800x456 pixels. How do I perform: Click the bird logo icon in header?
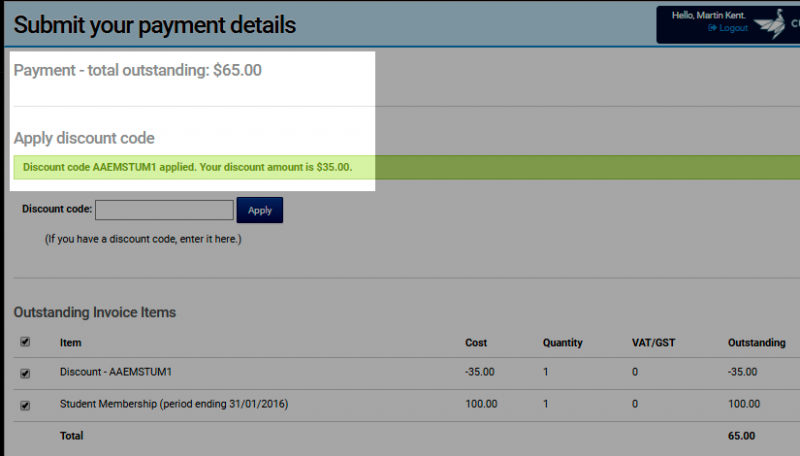coord(770,23)
